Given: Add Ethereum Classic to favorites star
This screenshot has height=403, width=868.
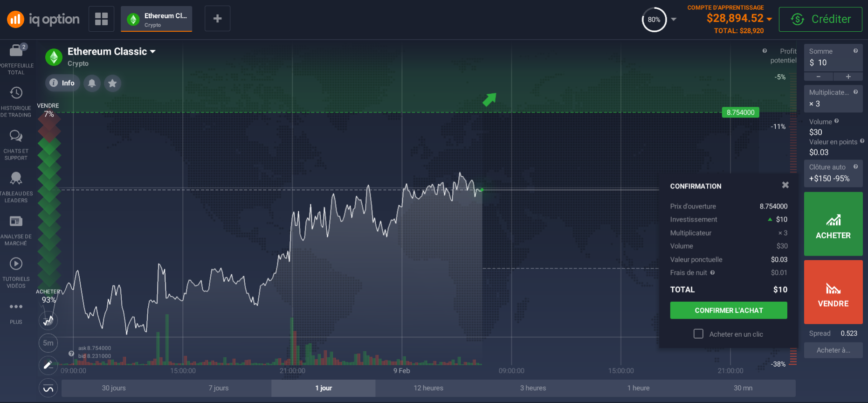Looking at the screenshot, I should [112, 83].
